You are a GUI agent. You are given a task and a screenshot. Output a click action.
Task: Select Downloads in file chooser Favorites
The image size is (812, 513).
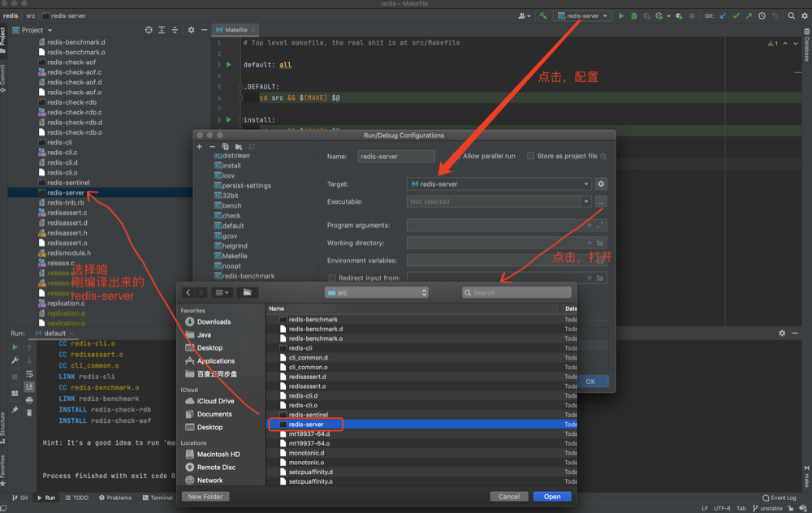point(208,321)
